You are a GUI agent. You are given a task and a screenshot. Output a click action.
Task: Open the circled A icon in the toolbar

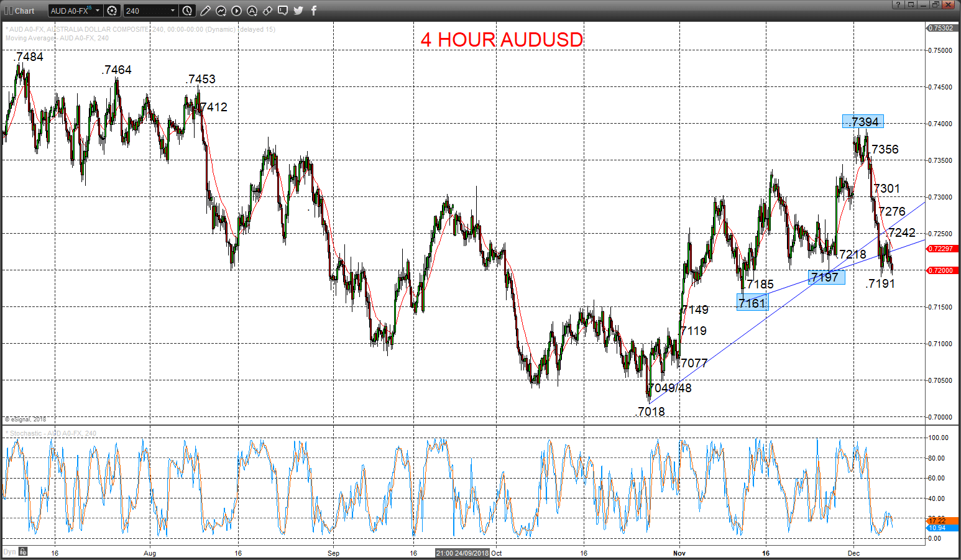point(252,11)
